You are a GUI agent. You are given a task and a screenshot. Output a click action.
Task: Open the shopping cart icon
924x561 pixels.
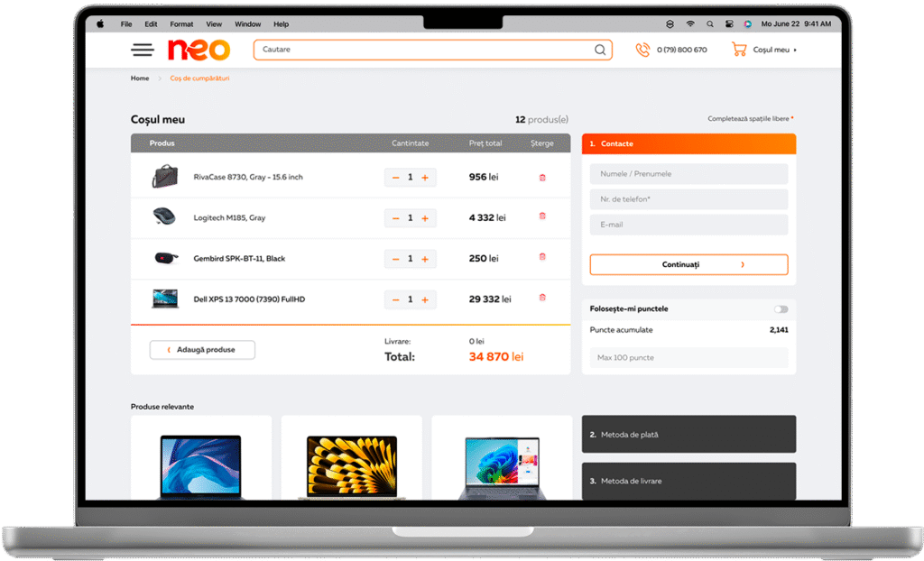tap(739, 51)
